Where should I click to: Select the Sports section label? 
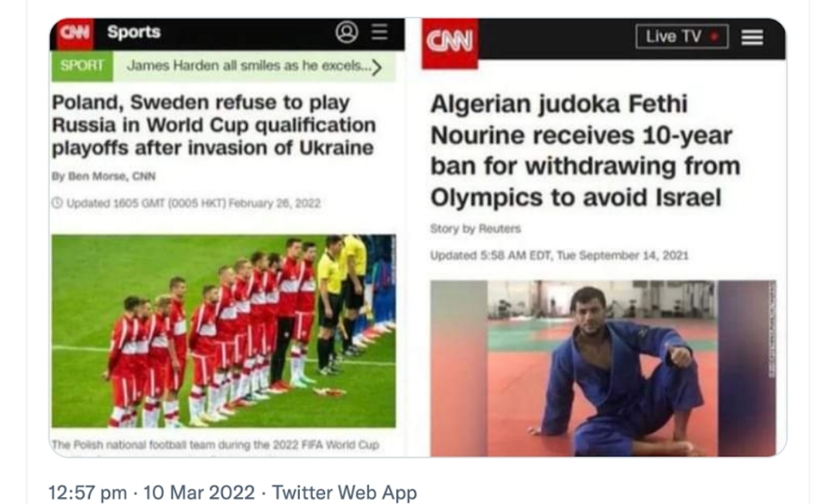(134, 32)
